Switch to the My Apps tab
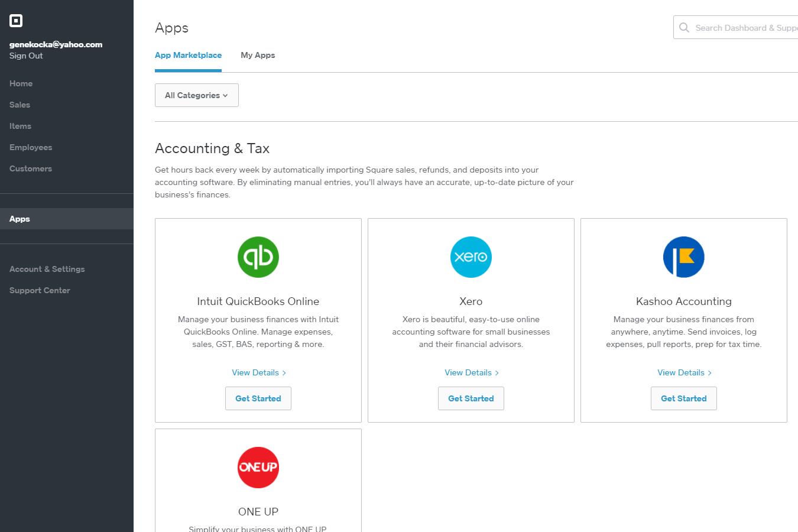 click(x=258, y=55)
